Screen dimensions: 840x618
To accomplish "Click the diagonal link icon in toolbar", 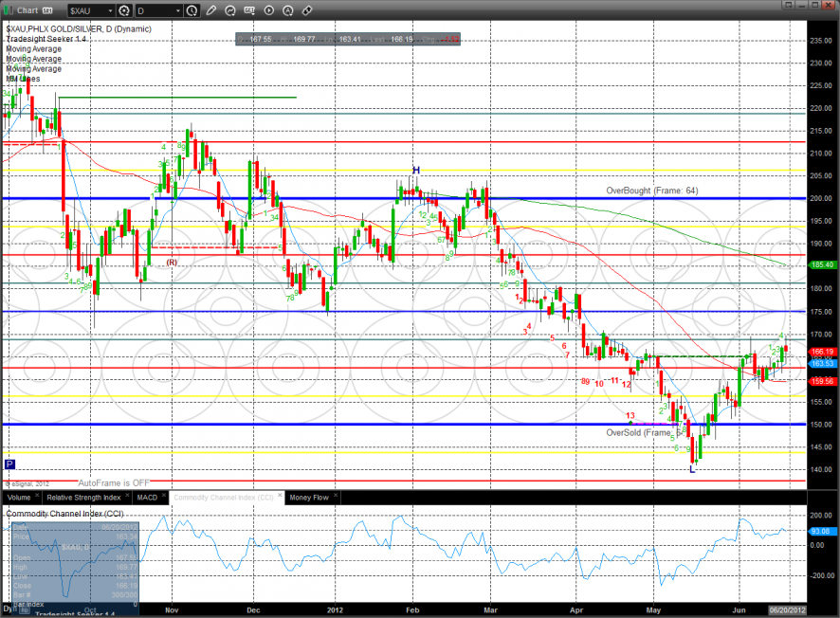I will click(x=306, y=10).
